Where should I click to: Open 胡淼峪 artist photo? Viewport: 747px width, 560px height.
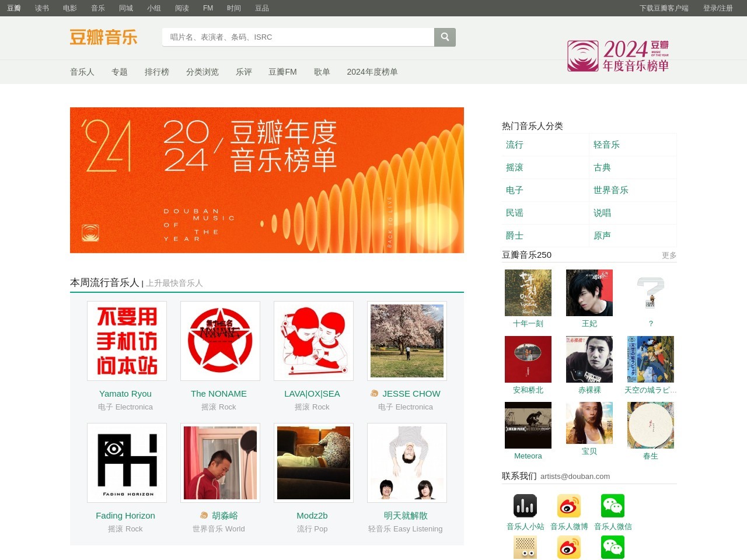pos(220,463)
